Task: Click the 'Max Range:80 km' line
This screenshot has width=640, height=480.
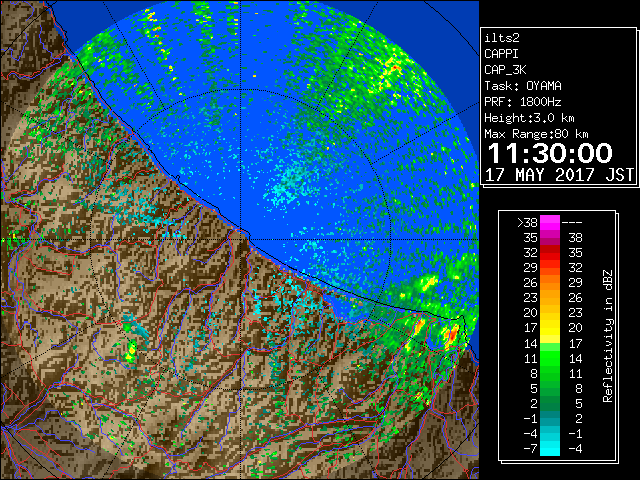Action: (x=536, y=134)
